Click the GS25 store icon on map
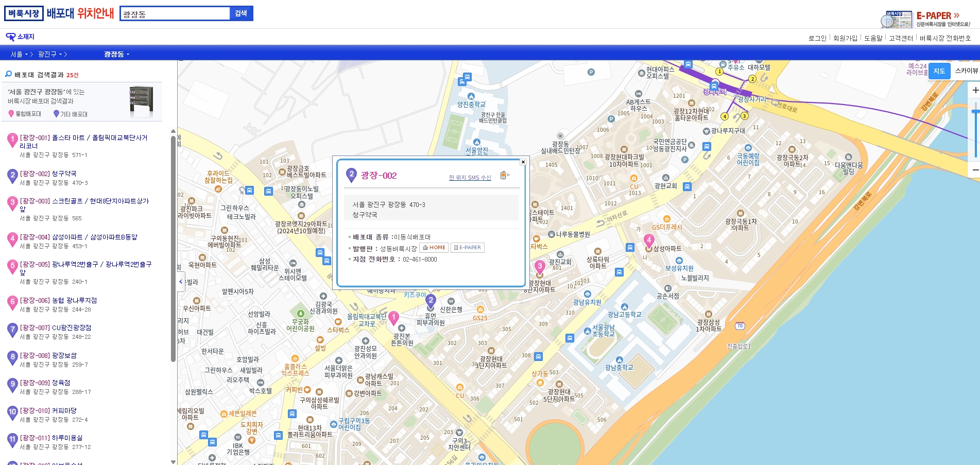The image size is (980, 465). click(x=480, y=309)
